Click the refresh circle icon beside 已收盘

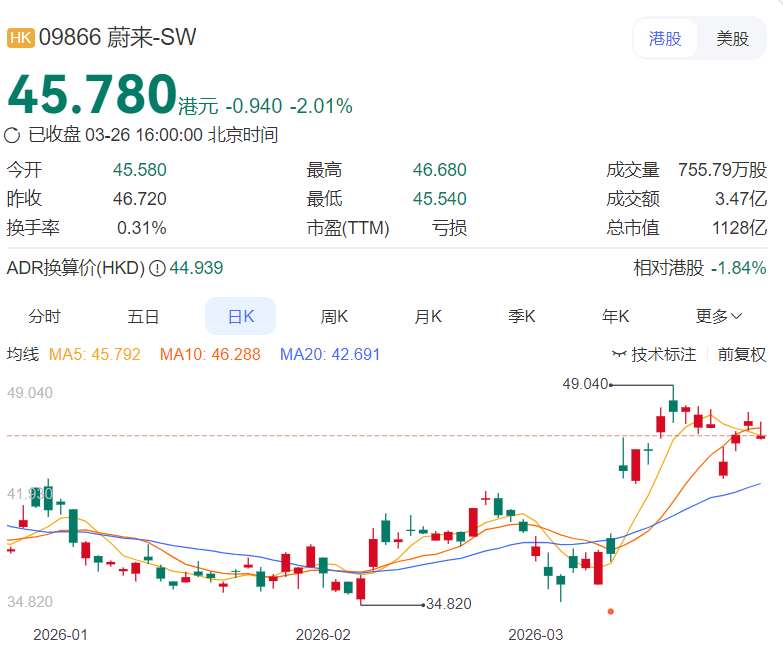coord(12,135)
